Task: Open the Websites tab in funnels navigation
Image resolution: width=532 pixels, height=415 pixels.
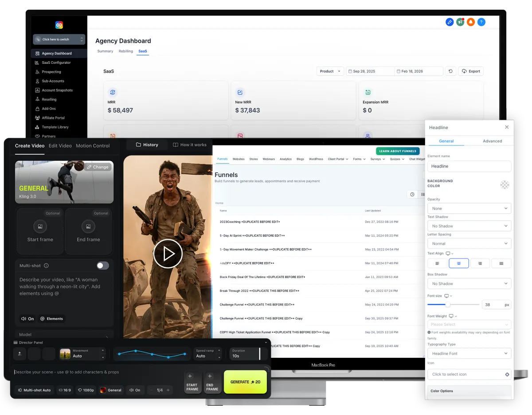Action: (239, 159)
